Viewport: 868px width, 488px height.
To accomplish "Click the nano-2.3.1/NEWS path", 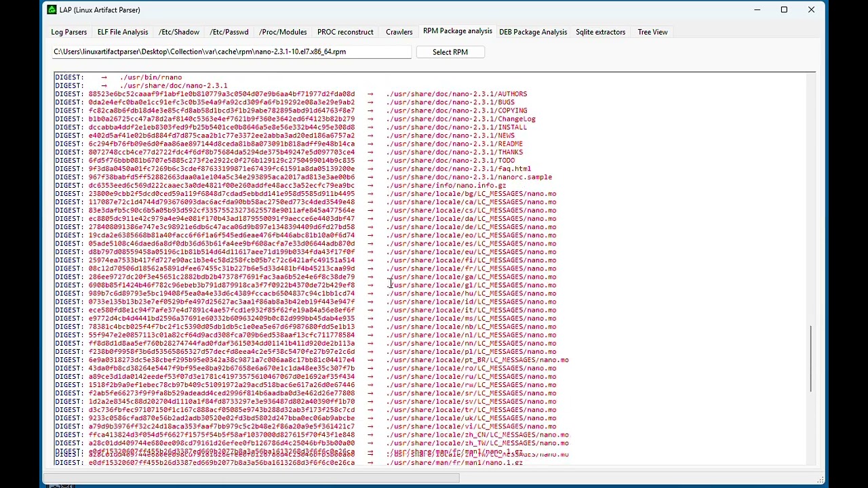I will point(450,136).
